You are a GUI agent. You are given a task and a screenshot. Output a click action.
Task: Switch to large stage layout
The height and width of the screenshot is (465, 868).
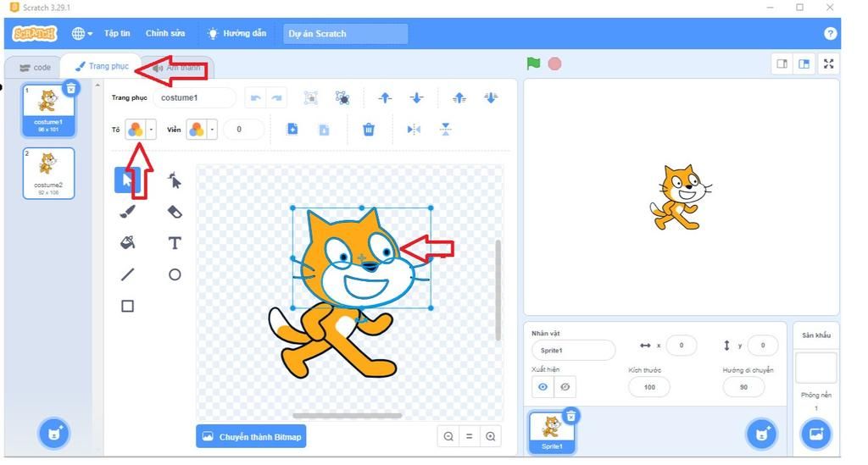click(804, 64)
